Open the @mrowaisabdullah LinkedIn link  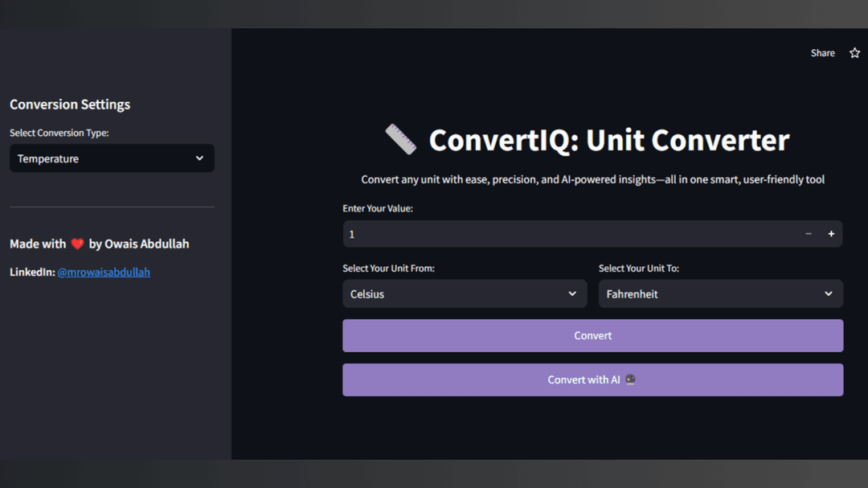104,273
